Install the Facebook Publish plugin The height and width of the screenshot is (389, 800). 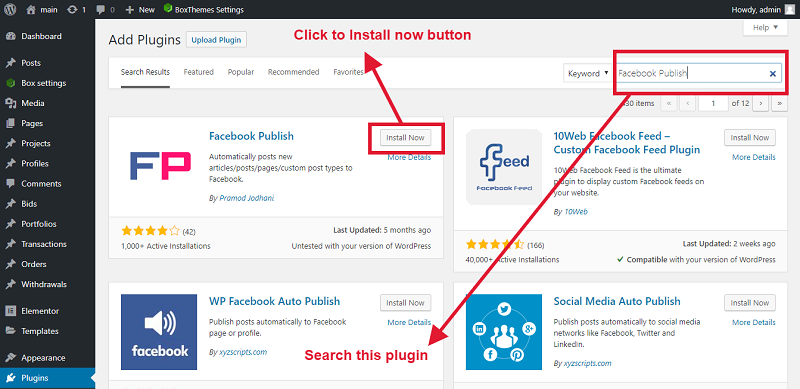pyautogui.click(x=406, y=138)
